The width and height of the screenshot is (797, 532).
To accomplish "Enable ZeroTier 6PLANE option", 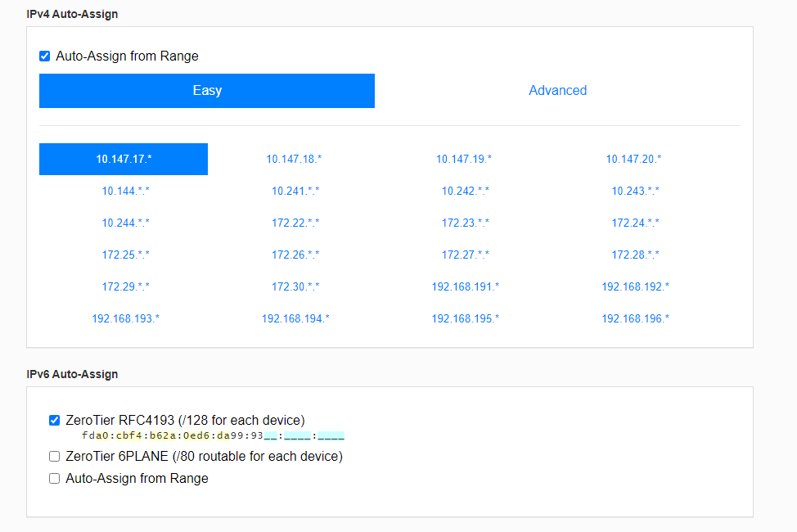I will point(55,457).
